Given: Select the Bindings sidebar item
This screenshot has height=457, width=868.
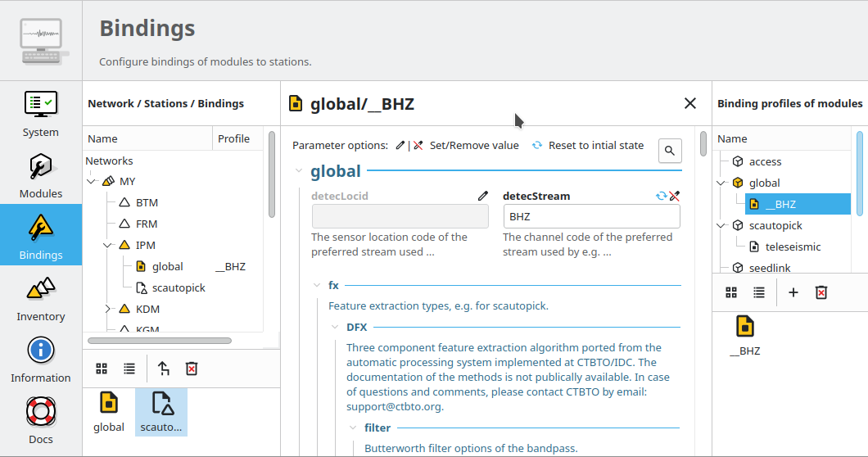Looking at the screenshot, I should 40,235.
